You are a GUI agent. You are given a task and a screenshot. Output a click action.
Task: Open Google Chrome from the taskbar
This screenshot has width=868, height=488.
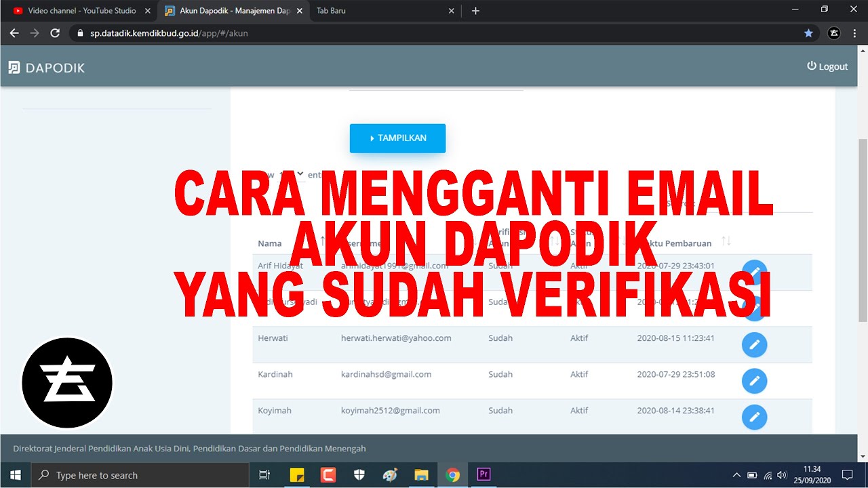452,475
